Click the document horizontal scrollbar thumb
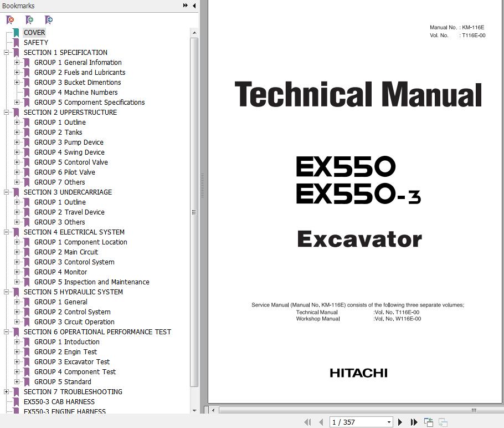The image size is (504, 428). coord(360,410)
